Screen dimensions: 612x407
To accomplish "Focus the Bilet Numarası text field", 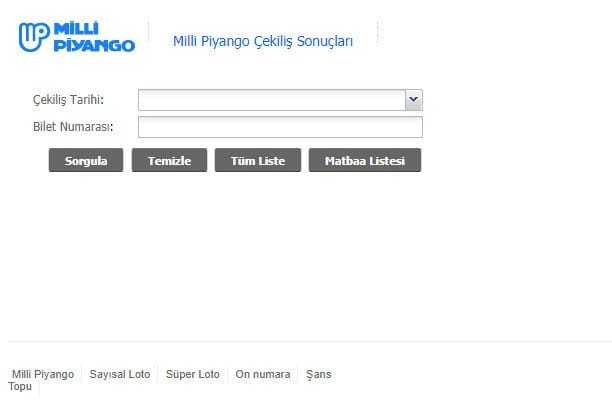I will click(280, 127).
